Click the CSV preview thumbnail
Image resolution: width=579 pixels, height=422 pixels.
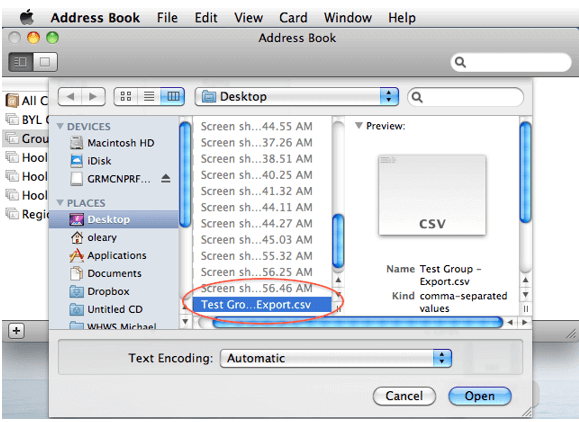click(x=432, y=195)
